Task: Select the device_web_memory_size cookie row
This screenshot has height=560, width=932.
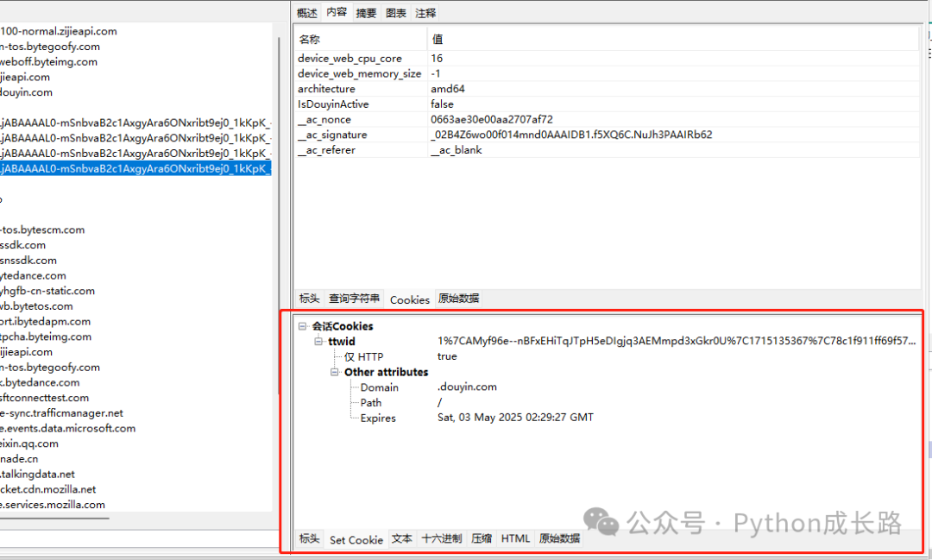Action: [608, 73]
